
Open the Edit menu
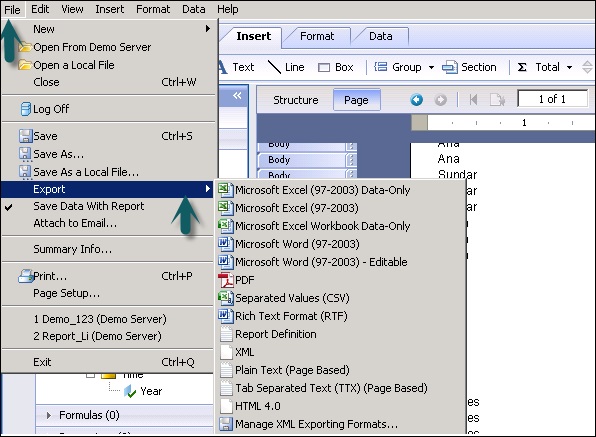(x=40, y=9)
